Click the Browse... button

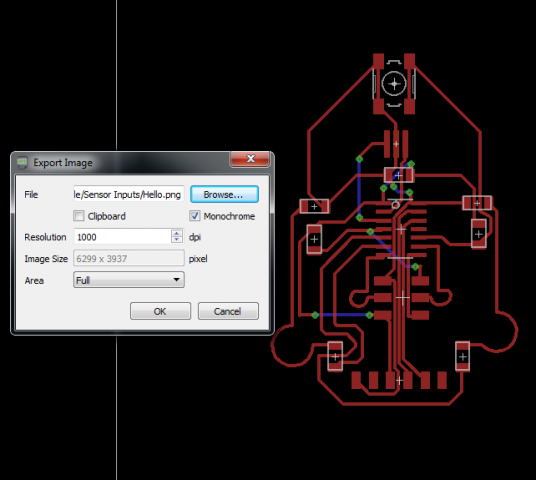point(224,195)
